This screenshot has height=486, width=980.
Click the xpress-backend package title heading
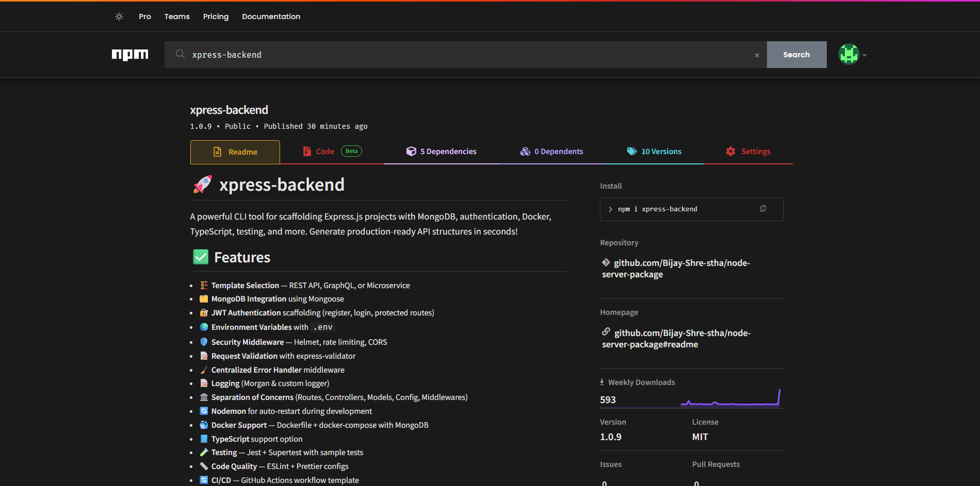(x=229, y=110)
